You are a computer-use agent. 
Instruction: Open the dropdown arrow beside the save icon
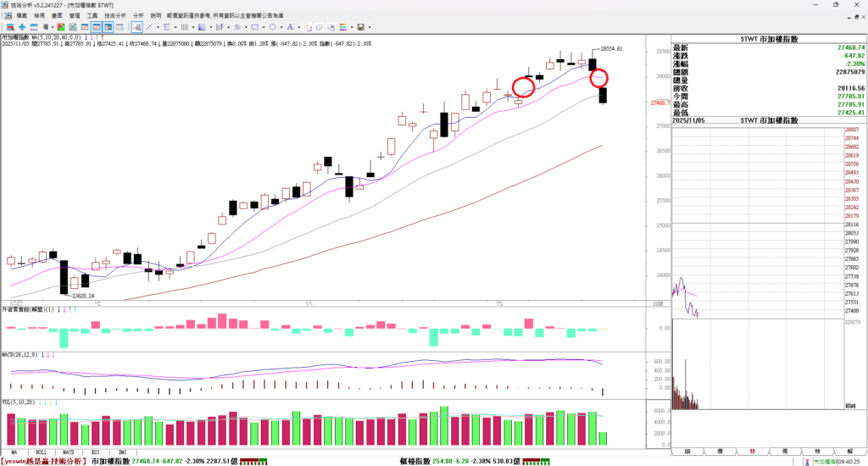click(x=370, y=27)
